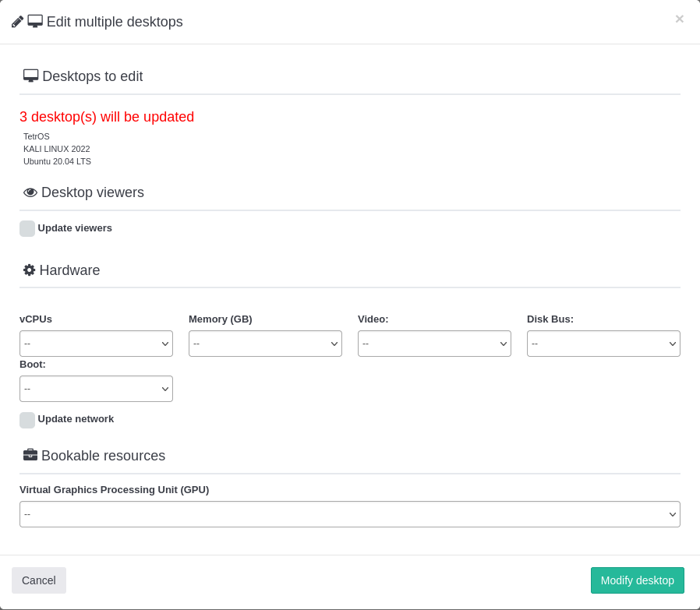Screen dimensions: 700x610
Task: Click the Ubuntu 20.04 LTS list entry
Action: click(x=58, y=161)
